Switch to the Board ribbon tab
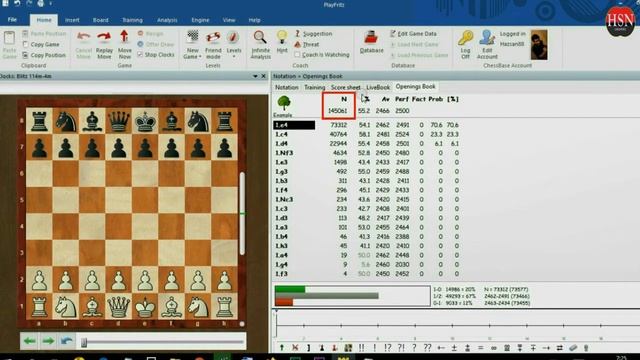 point(100,20)
